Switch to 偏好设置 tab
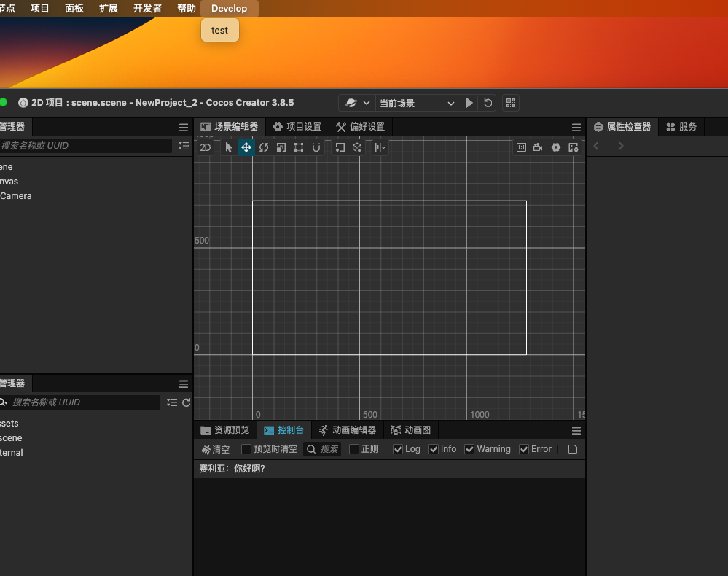 361,127
